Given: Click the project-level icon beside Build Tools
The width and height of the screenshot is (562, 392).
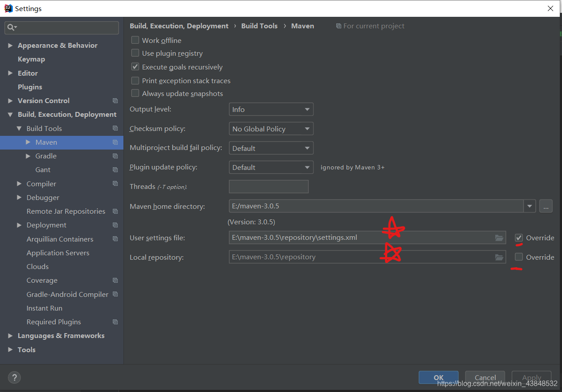Looking at the screenshot, I should tap(115, 128).
